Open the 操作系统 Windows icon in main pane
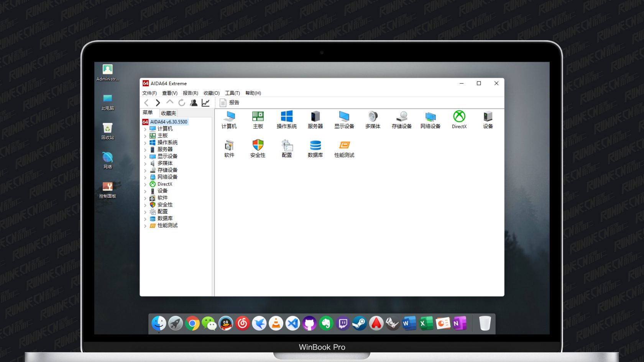 (287, 120)
